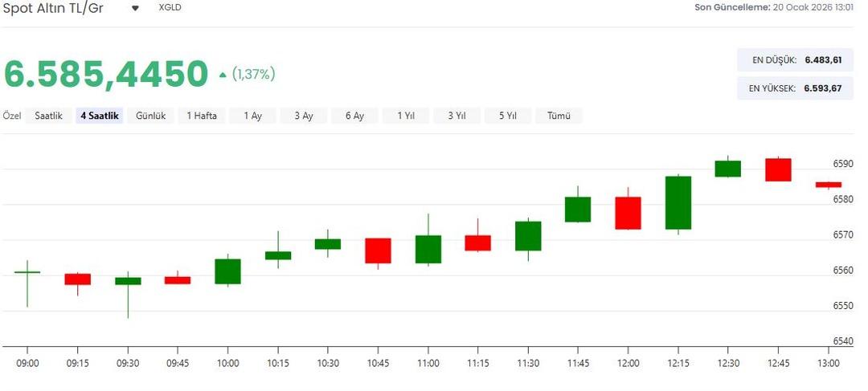Click the green up-triangle change indicator

pyautogui.click(x=223, y=75)
